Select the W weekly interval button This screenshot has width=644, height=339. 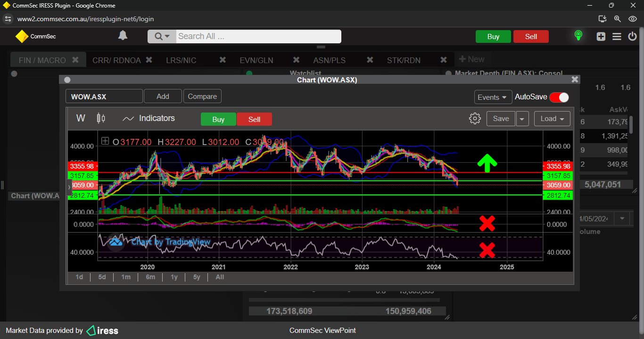pos(81,118)
